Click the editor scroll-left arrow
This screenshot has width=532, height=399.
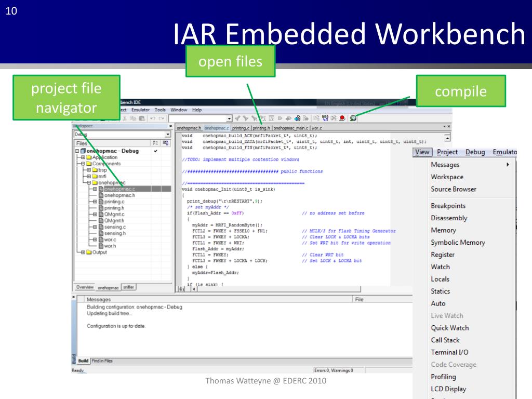194,289
